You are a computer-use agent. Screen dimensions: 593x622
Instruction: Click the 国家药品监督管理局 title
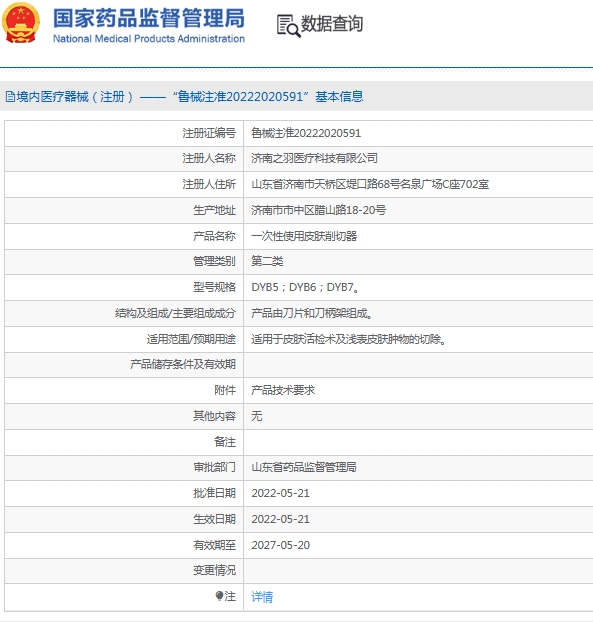[149, 18]
